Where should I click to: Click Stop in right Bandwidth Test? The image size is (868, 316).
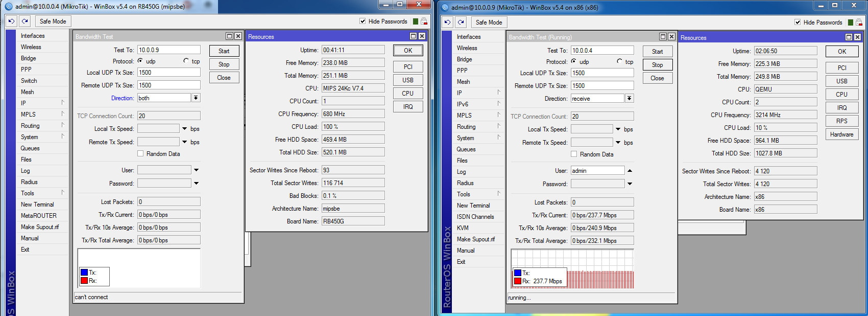[x=658, y=65]
